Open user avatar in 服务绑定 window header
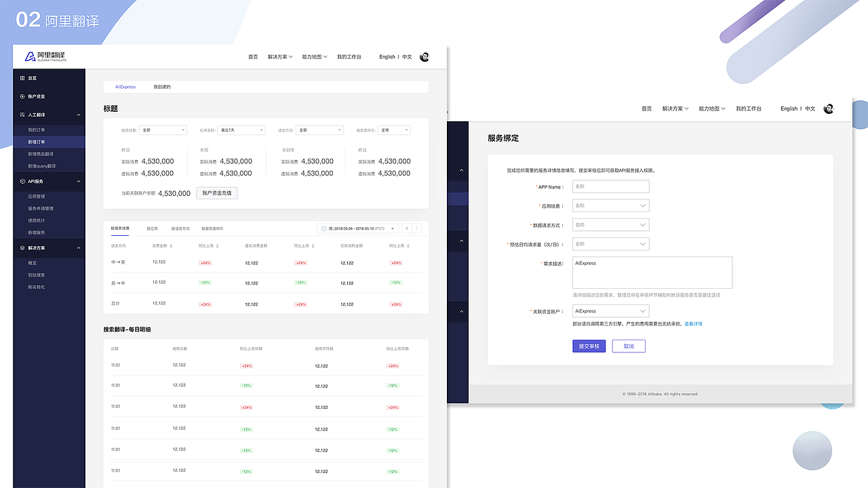The height and width of the screenshot is (488, 868). (829, 108)
